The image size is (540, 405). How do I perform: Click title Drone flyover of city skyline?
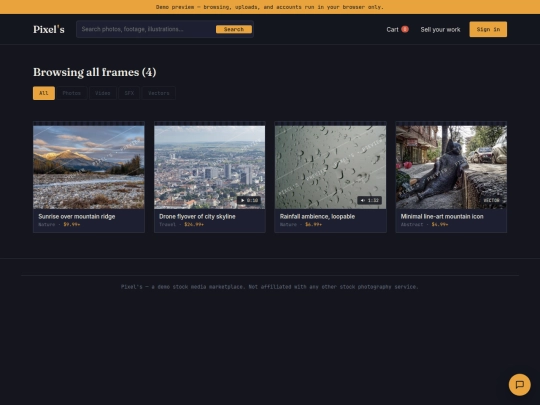pos(197,216)
